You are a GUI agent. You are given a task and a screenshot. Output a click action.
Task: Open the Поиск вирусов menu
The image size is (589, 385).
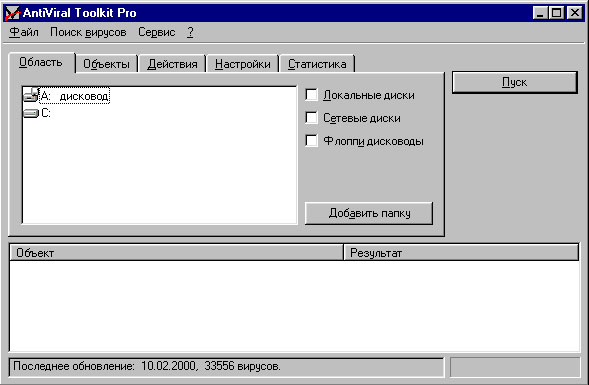[88, 32]
